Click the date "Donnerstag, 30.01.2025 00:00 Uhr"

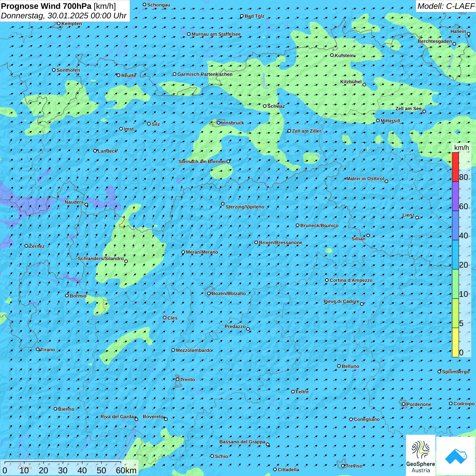64,16
